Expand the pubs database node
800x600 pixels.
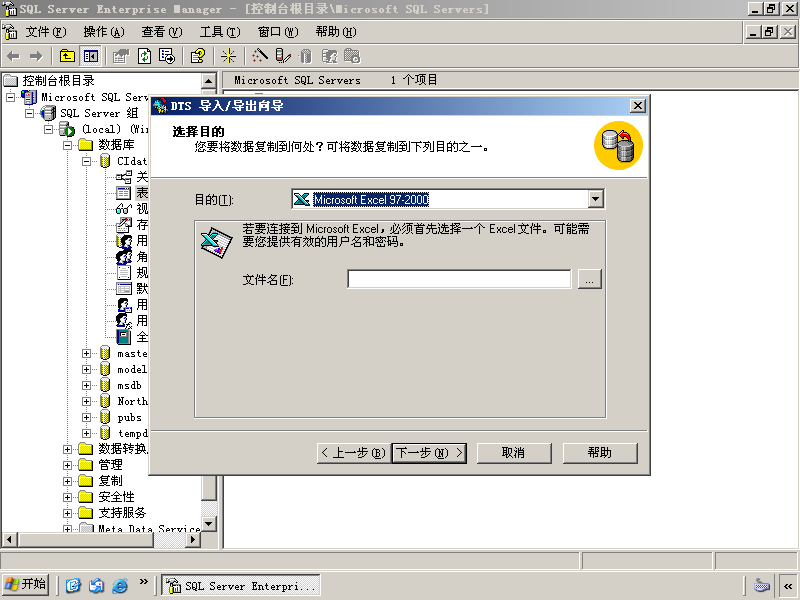coord(87,417)
